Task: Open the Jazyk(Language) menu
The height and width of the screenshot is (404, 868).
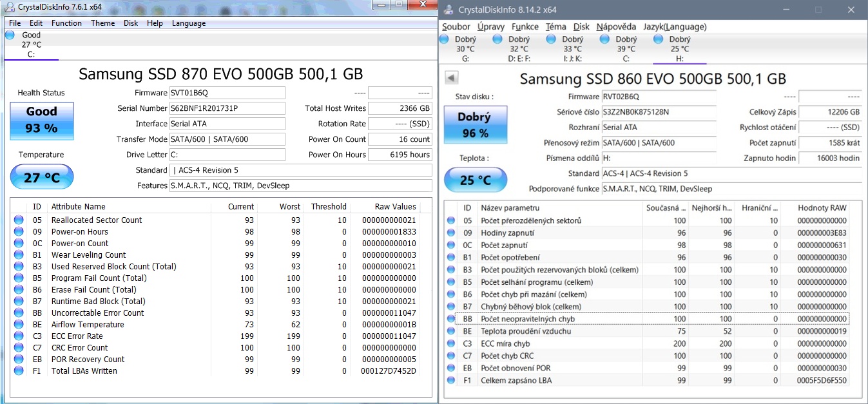Action: click(675, 26)
